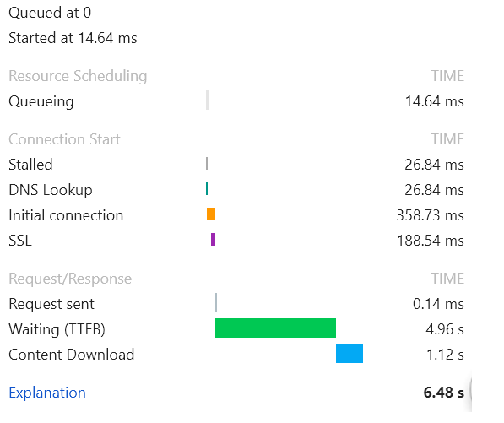504x423 pixels.
Task: Click the purple SSL timing bar
Action: tap(213, 240)
